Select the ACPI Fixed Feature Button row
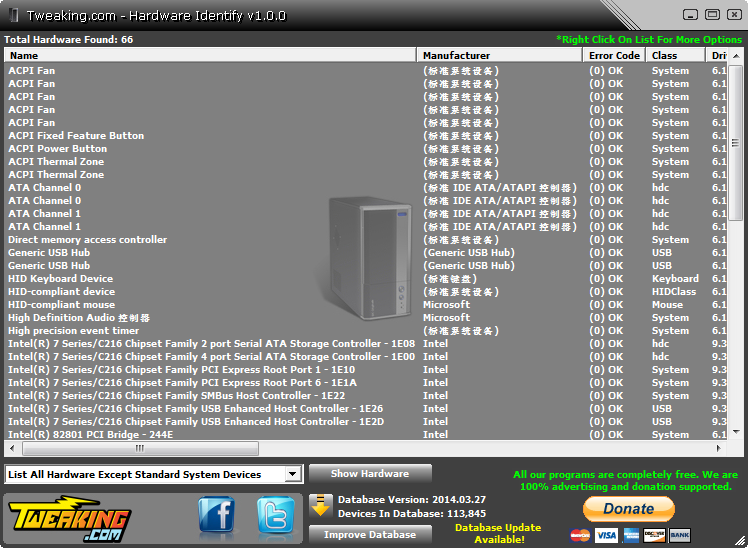The width and height of the screenshot is (748, 548). pos(367,136)
